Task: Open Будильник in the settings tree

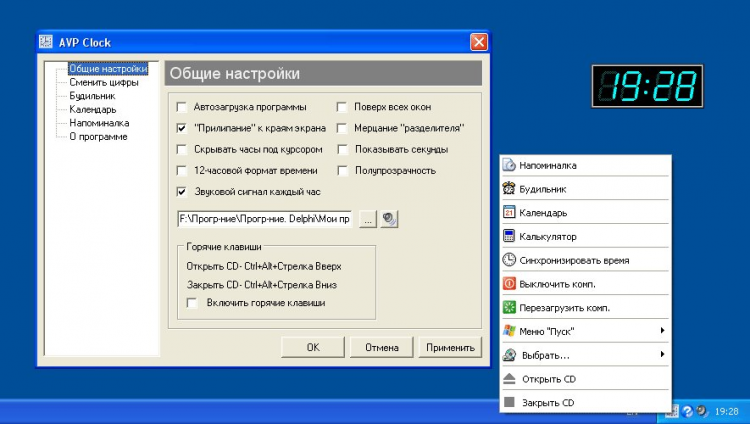Action: point(92,96)
